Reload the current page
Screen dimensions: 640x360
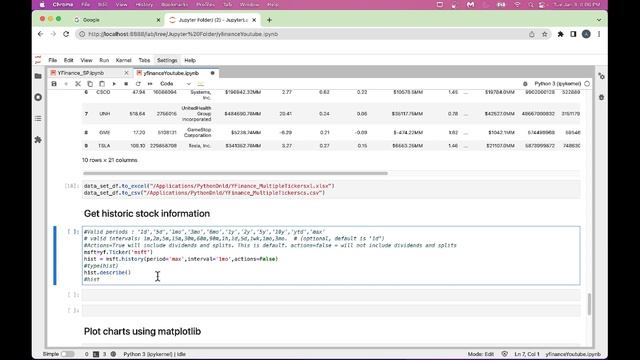click(66, 34)
